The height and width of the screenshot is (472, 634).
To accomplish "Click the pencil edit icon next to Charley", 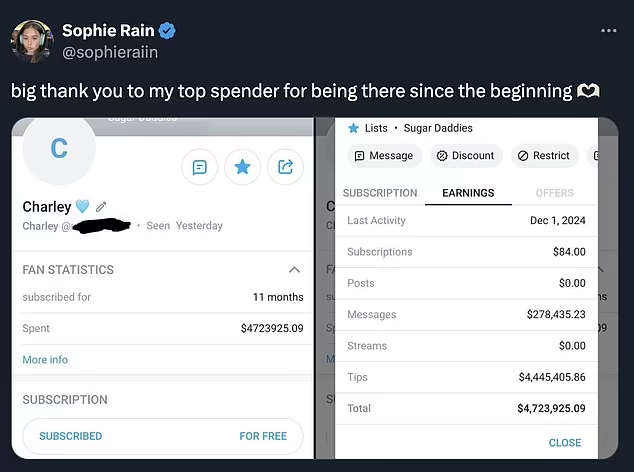I will (101, 207).
